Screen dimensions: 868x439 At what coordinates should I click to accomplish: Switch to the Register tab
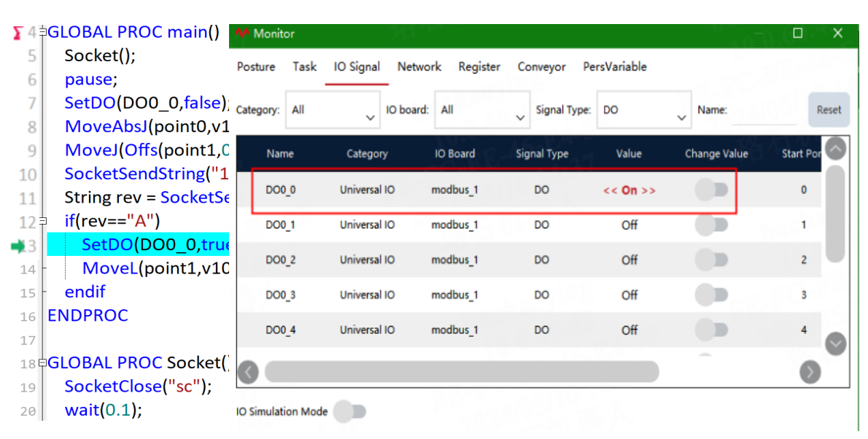pos(478,67)
